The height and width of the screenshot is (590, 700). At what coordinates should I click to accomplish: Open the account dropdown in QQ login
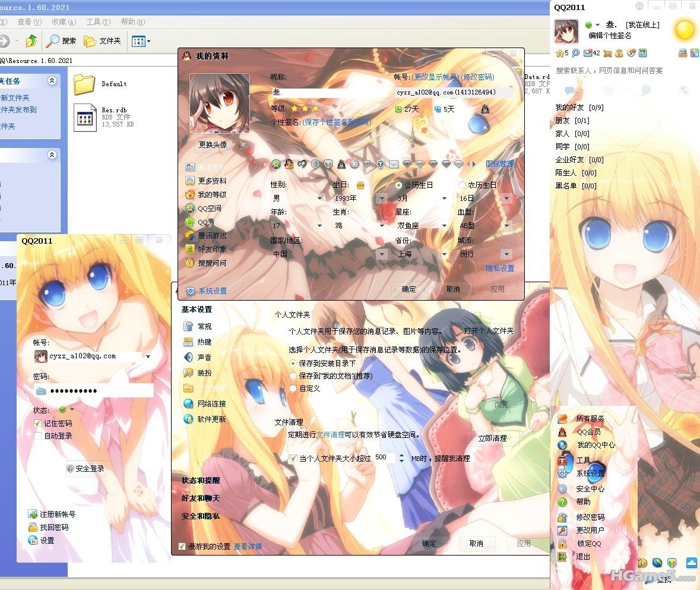pos(148,356)
